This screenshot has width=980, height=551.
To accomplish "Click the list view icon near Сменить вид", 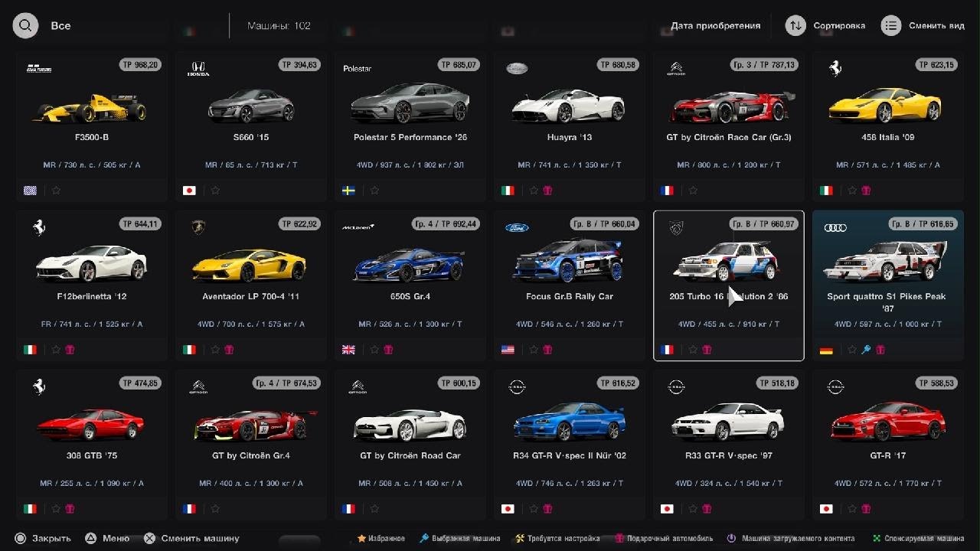I will 891,25.
